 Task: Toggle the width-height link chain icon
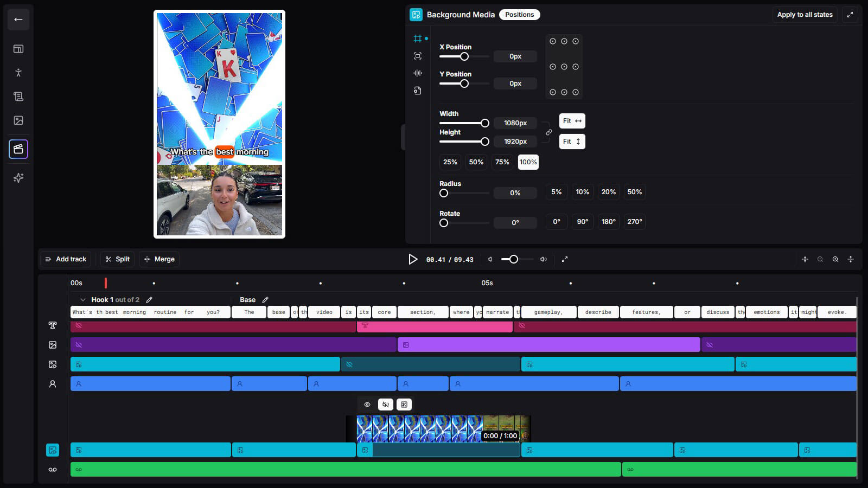548,132
